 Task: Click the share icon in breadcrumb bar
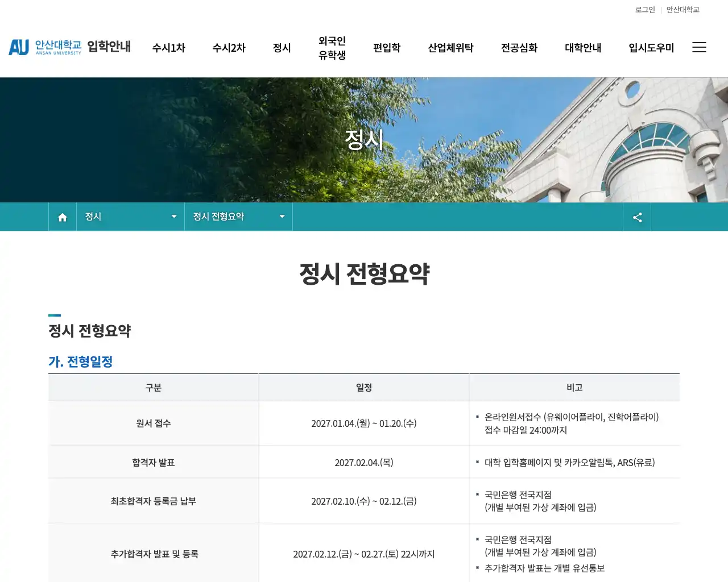pyautogui.click(x=637, y=217)
